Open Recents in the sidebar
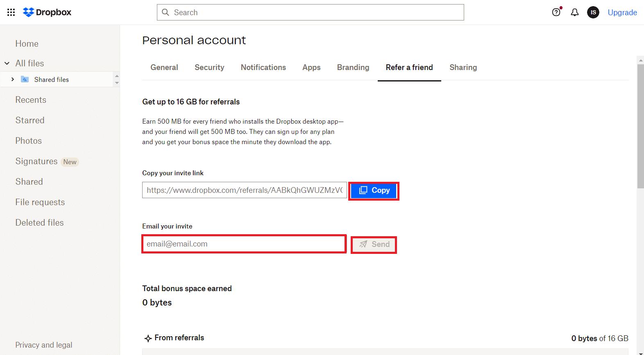This screenshot has width=644, height=355. point(31,100)
